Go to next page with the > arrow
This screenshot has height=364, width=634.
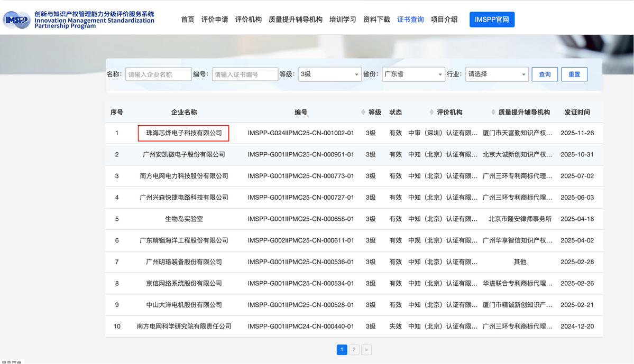(x=366, y=350)
